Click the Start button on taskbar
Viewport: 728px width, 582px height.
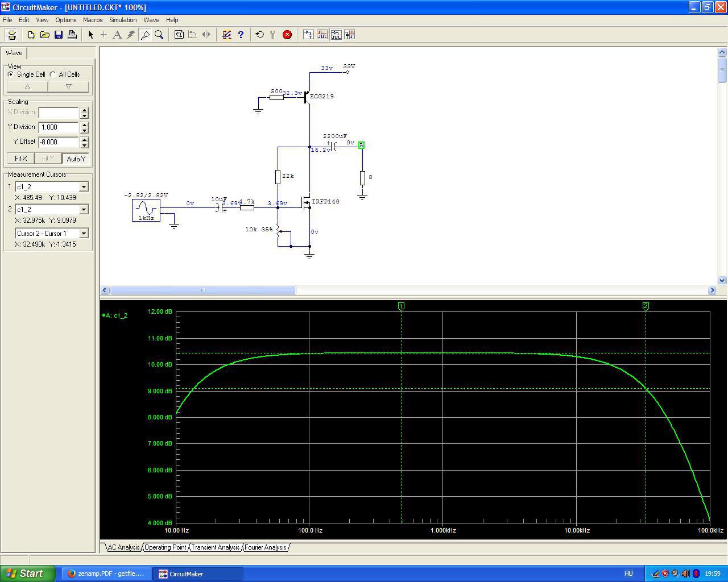tap(28, 573)
